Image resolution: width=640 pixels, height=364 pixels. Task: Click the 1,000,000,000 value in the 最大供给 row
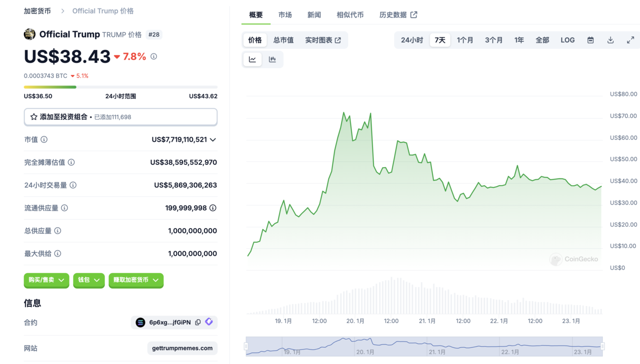coord(192,254)
